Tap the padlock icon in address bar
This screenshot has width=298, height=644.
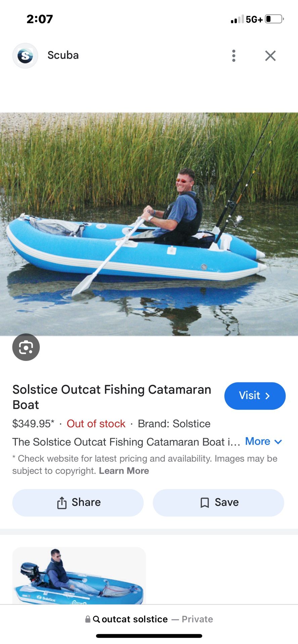pyautogui.click(x=88, y=619)
